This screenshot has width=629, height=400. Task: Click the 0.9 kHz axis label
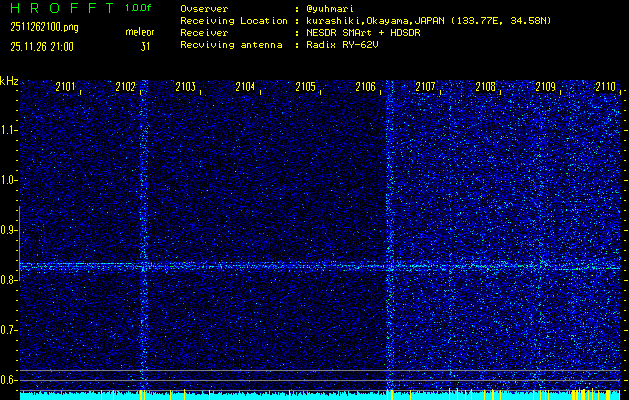pos(8,230)
